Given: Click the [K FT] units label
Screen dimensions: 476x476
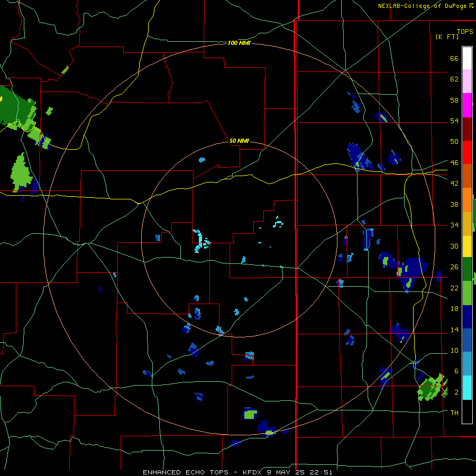Looking at the screenshot, I should 447,36.
